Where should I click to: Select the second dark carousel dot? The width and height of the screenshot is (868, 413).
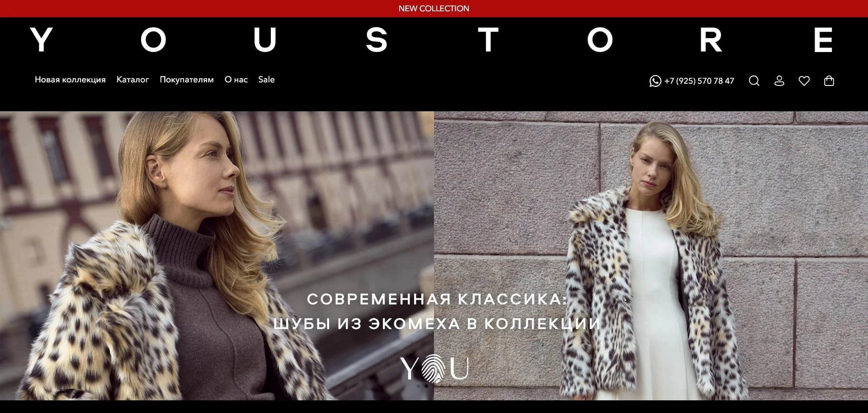(426, 386)
